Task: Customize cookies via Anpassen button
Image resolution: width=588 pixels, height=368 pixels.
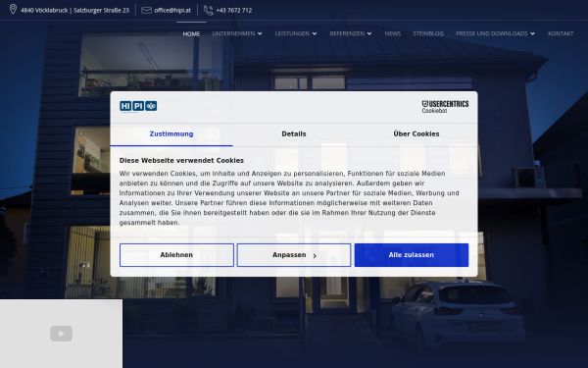Action: coord(294,255)
